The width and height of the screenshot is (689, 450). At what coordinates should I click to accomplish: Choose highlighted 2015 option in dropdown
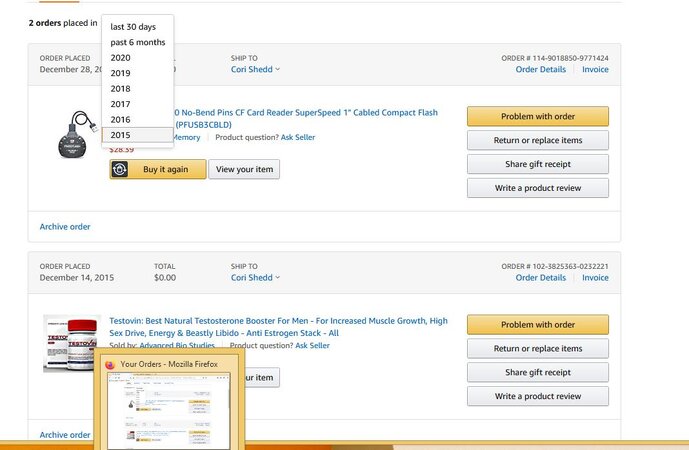coord(138,135)
